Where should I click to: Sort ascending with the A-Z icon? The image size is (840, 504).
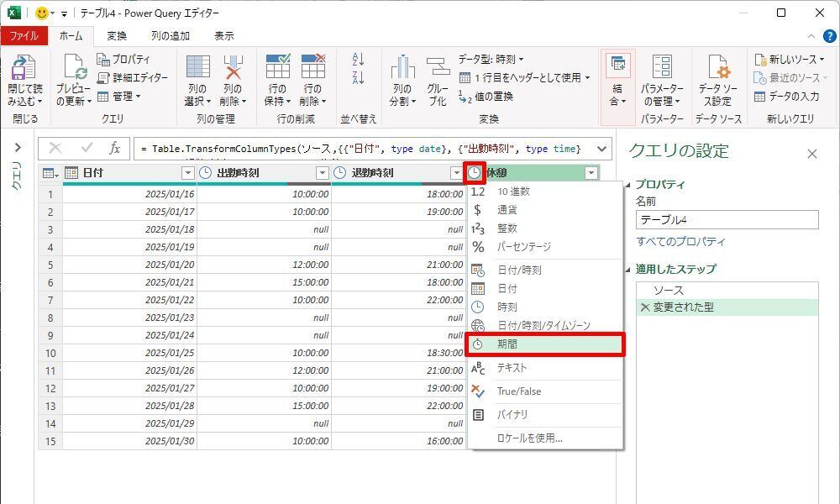359,60
